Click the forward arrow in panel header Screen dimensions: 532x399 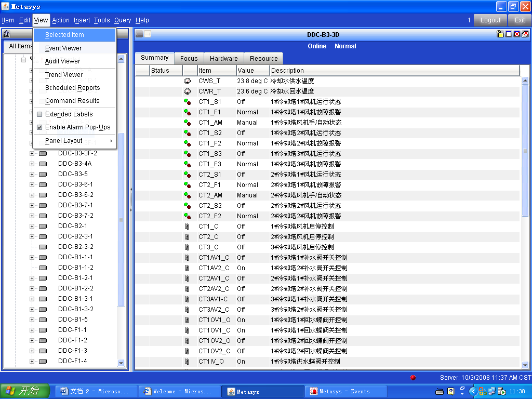pos(148,34)
